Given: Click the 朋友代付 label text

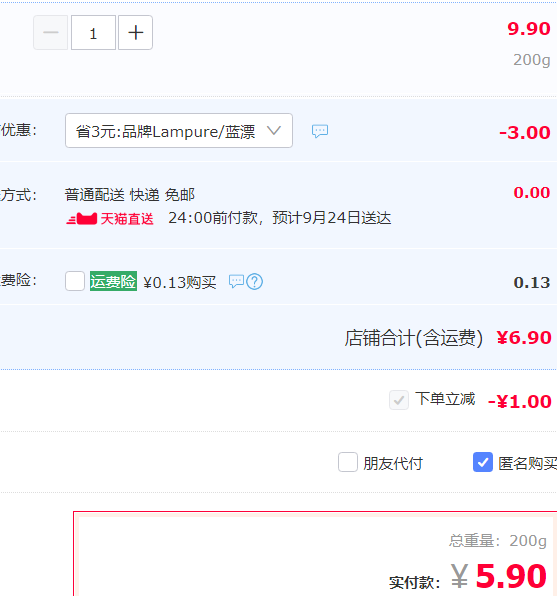Looking at the screenshot, I should pos(393,463).
